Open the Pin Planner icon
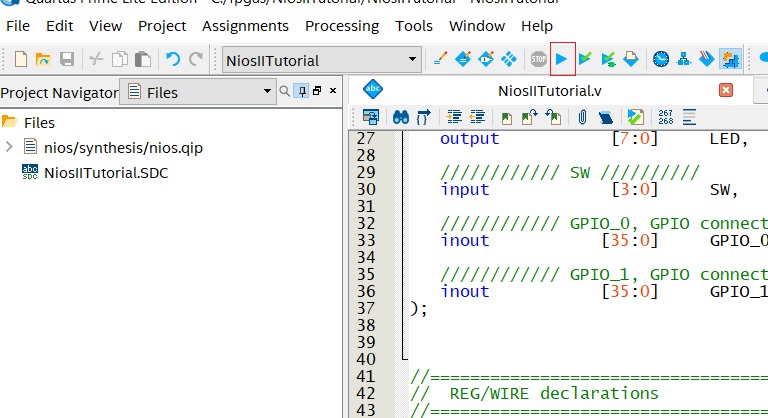Image resolution: width=768 pixels, height=418 pixels. point(486,59)
